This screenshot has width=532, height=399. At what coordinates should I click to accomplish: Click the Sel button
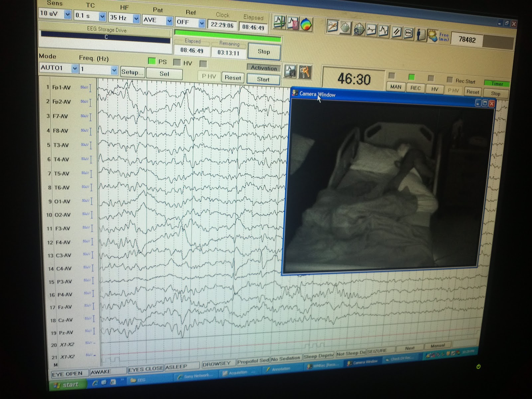click(x=164, y=74)
